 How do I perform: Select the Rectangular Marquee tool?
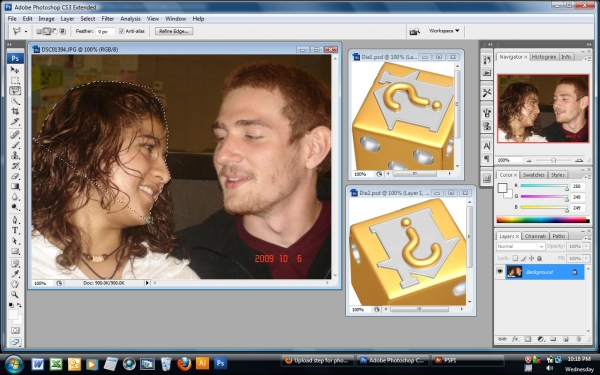point(15,80)
